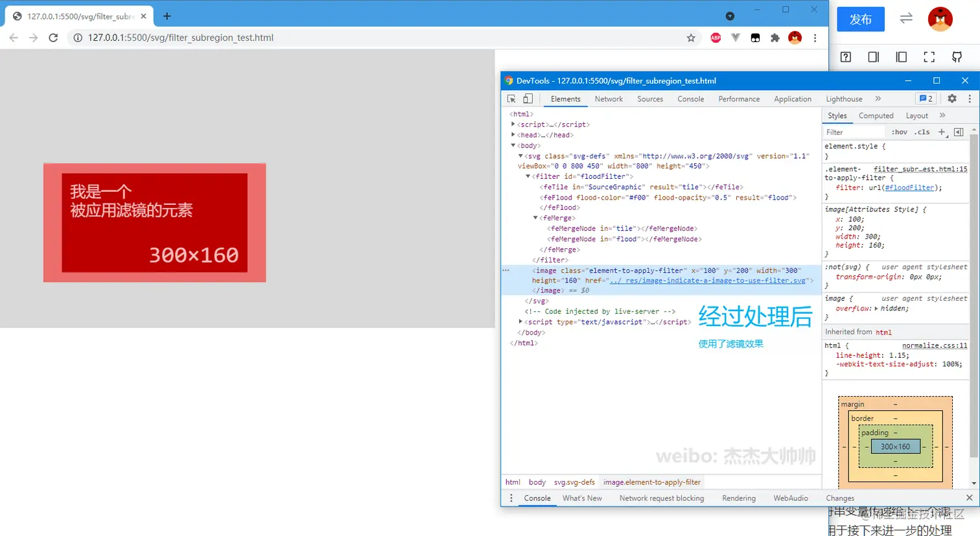Image resolution: width=980 pixels, height=536 pixels.
Task: Show more DevTools panels chevron
Action: pyautogui.click(x=878, y=99)
